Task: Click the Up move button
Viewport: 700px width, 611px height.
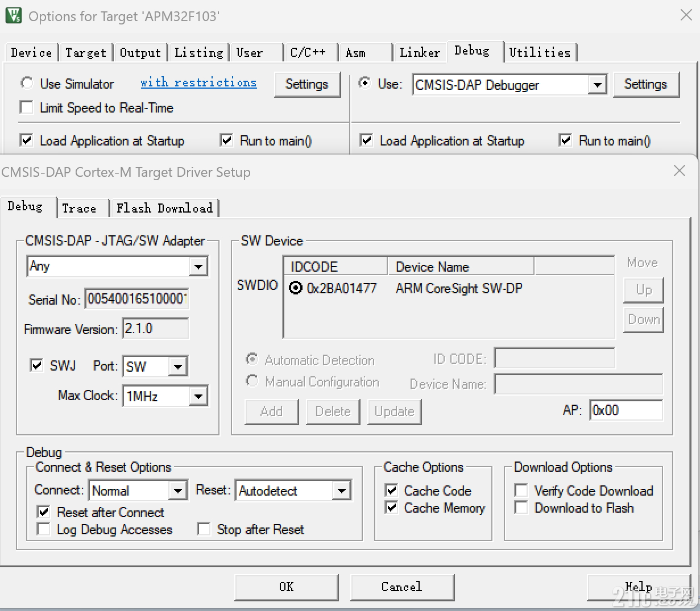Action: pyautogui.click(x=644, y=290)
